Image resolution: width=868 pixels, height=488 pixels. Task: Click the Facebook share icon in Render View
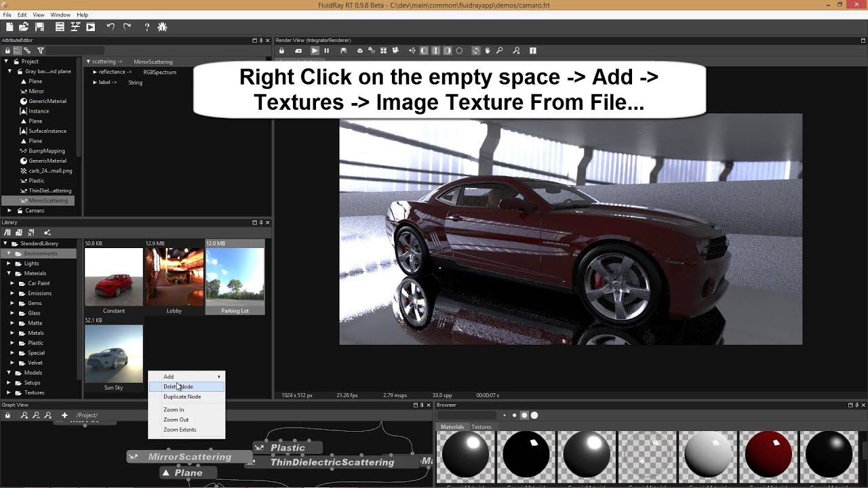point(532,51)
